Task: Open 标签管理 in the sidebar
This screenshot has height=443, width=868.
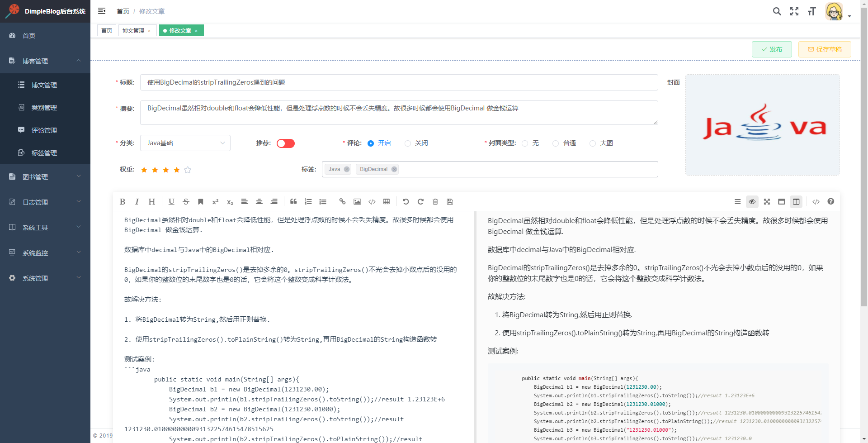Action: tap(45, 152)
